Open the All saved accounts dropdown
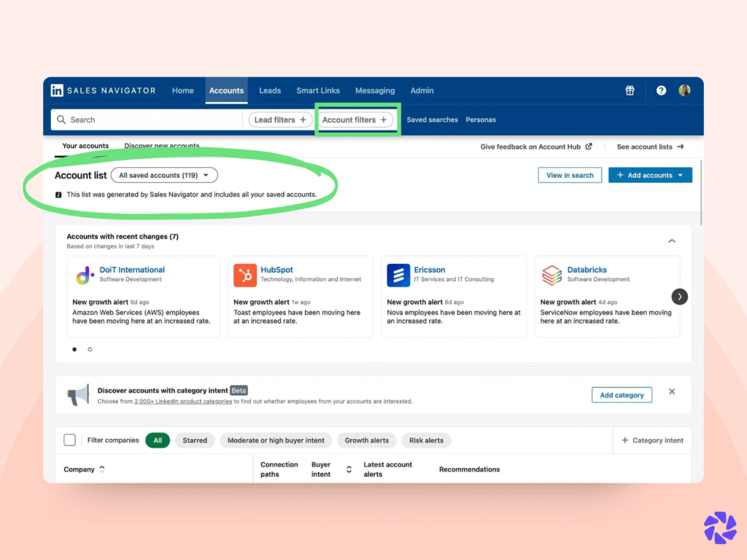 pos(164,175)
